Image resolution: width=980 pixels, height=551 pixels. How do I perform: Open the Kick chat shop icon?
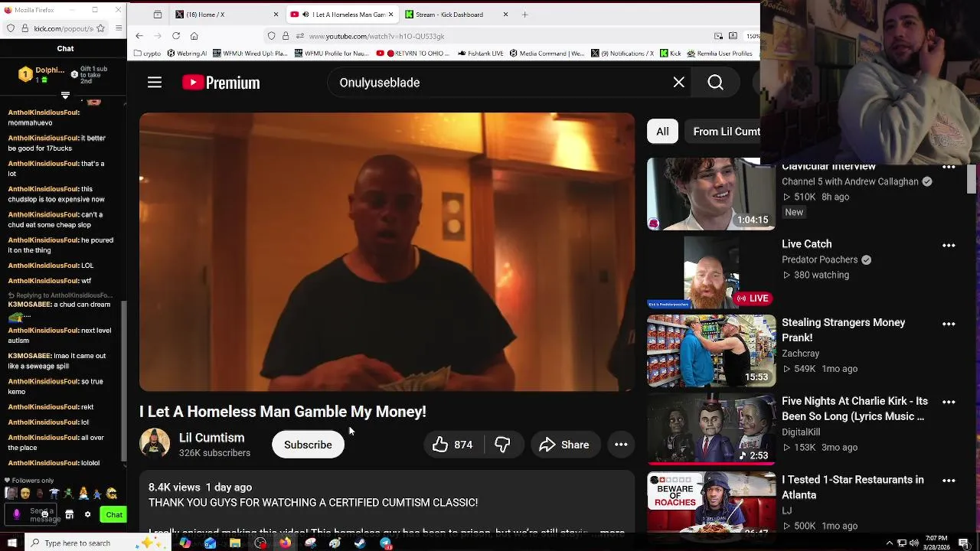[69, 515]
